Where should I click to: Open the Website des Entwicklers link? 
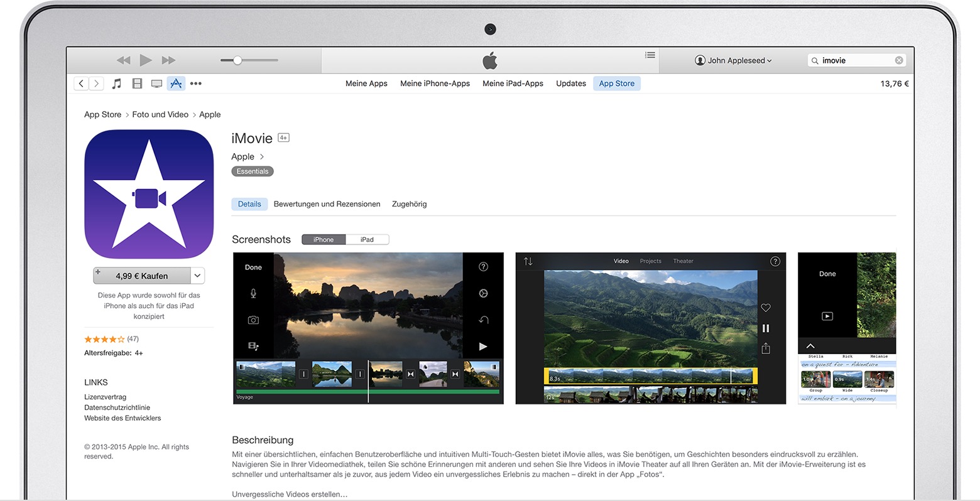click(122, 418)
